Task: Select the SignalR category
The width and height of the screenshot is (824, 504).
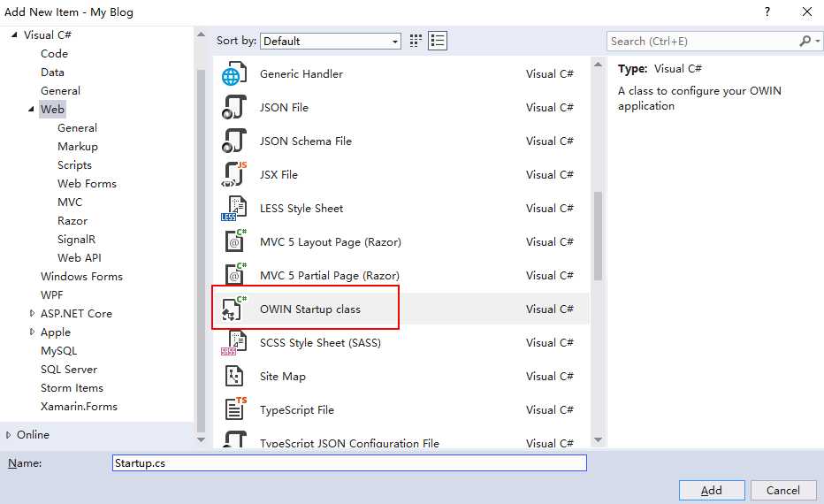Action: pos(76,239)
